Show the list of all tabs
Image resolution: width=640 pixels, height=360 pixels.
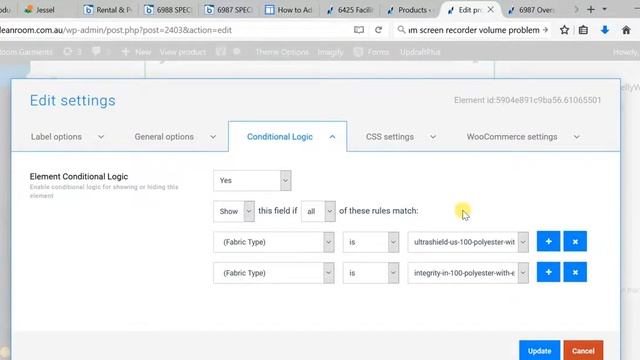click(604, 9)
